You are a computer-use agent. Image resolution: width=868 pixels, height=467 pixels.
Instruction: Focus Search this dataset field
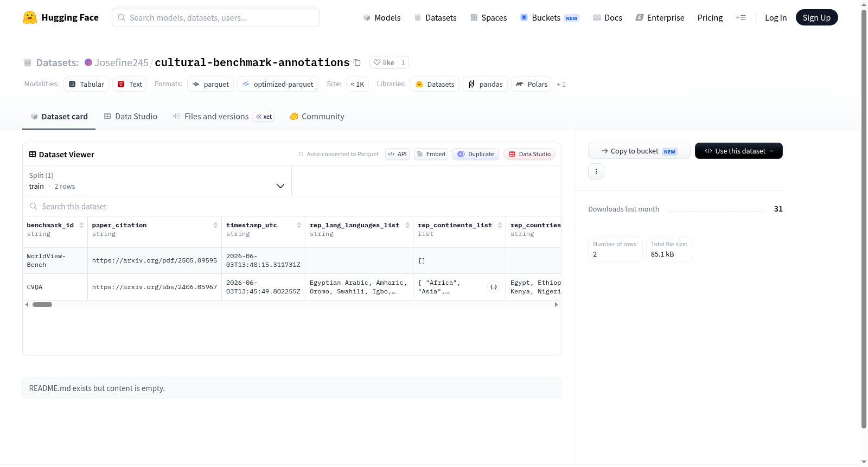[x=292, y=206]
